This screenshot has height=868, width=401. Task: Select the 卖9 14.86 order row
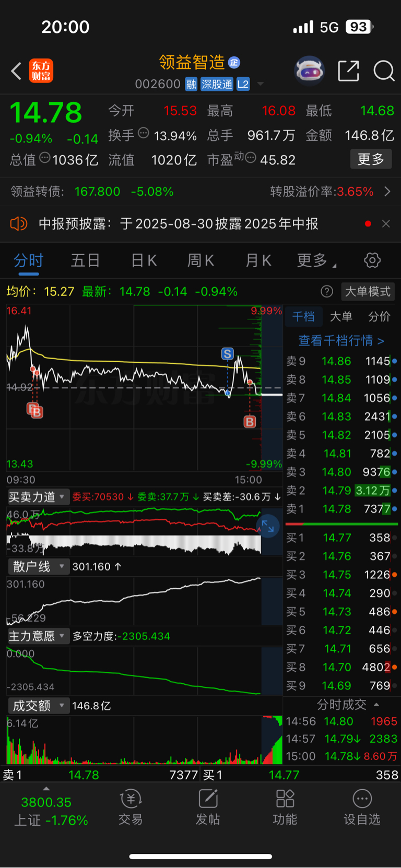click(x=341, y=361)
